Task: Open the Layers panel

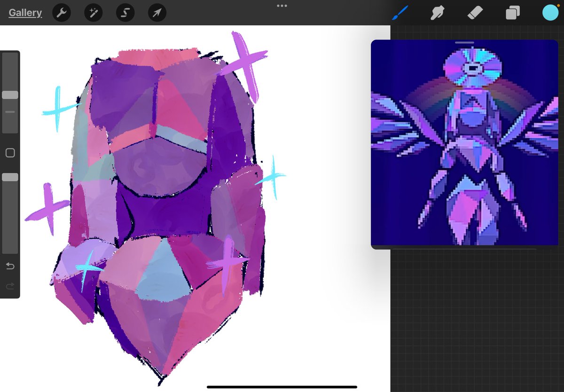Action: pos(513,13)
